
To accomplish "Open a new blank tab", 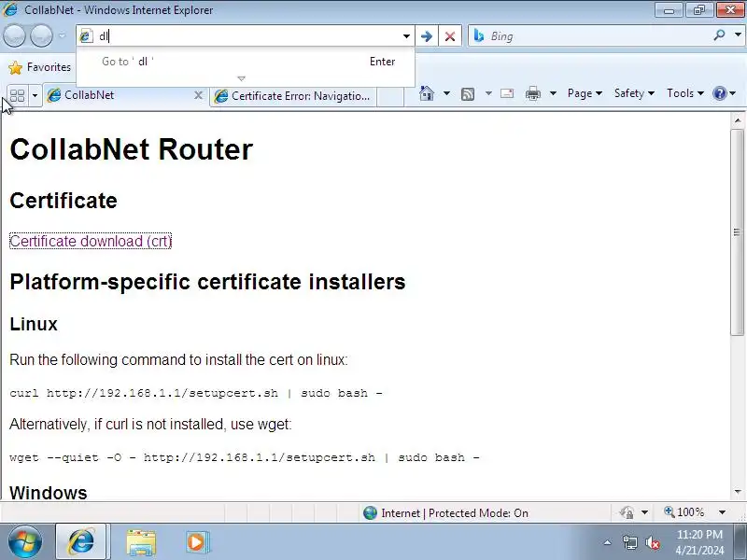I will click(390, 97).
